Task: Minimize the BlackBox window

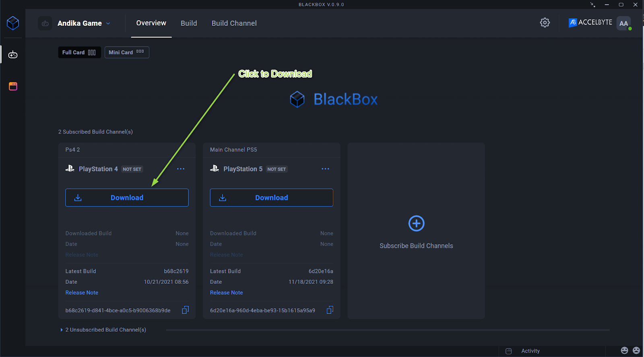Action: pos(607,5)
